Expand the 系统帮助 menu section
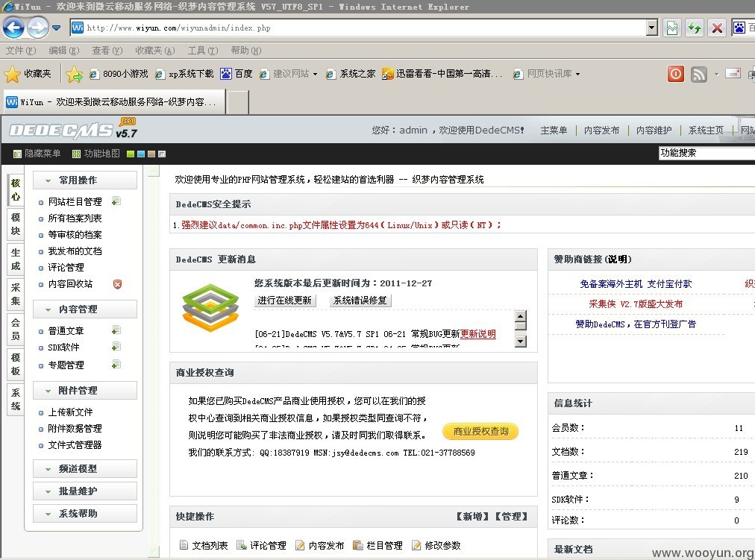Screen dimensions: 755x560 85,514
